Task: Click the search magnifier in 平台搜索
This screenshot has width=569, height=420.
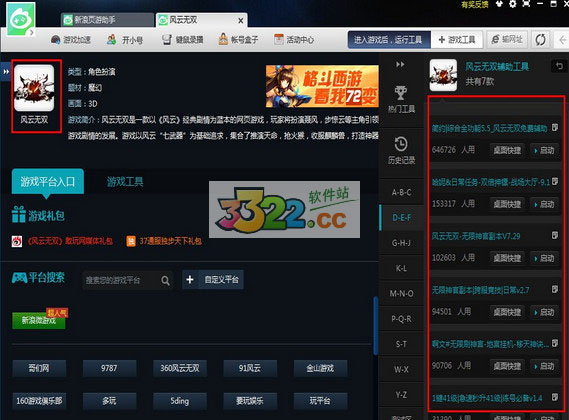Action: (x=165, y=280)
